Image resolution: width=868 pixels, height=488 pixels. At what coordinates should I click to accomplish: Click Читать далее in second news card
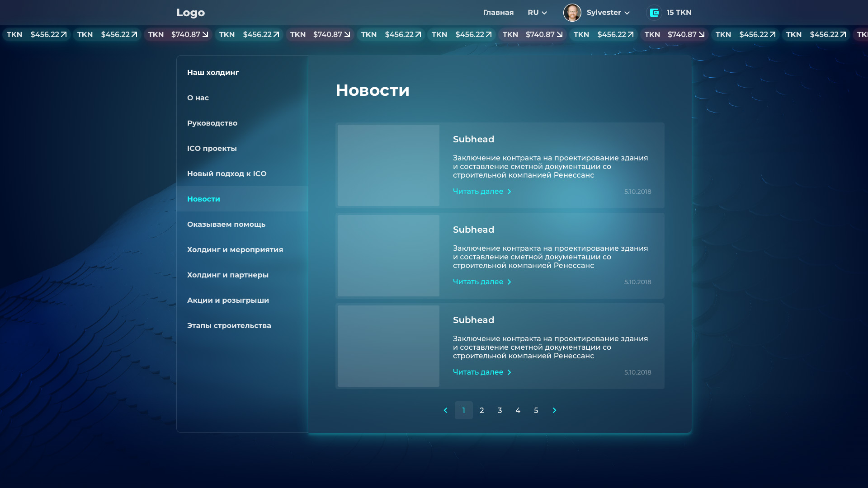(x=482, y=282)
